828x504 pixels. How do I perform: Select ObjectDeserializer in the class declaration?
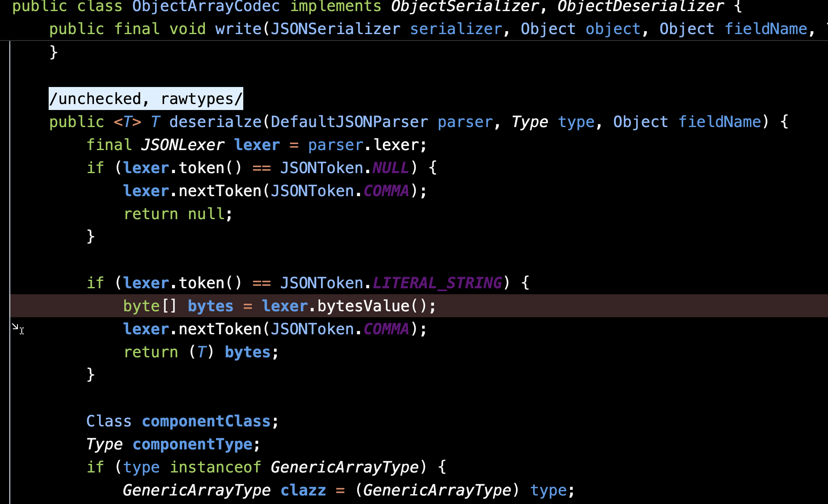point(641,6)
